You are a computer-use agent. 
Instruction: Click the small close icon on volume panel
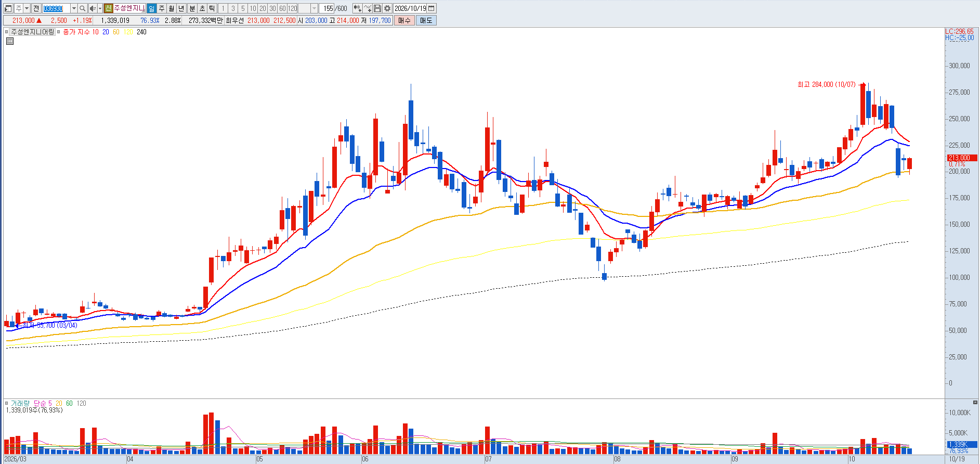(975, 402)
